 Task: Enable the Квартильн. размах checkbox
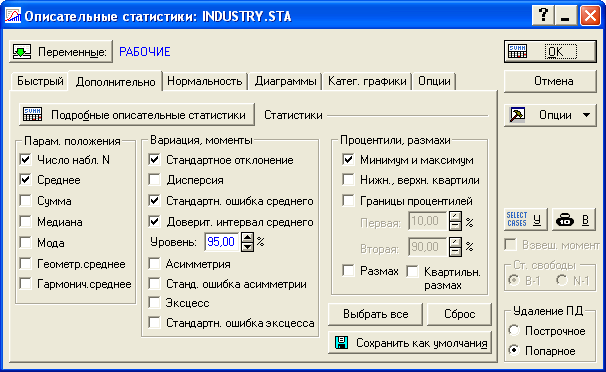(412, 272)
